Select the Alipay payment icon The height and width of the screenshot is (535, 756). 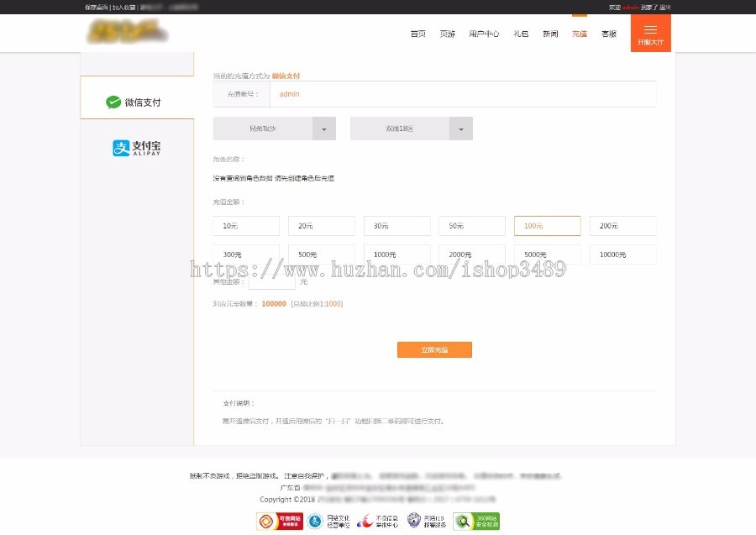point(134,148)
